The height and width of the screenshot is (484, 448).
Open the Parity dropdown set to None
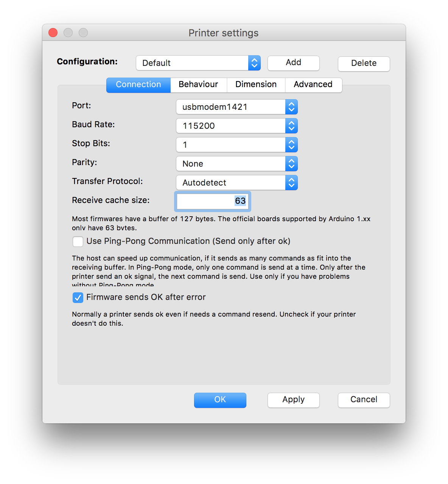pos(236,164)
